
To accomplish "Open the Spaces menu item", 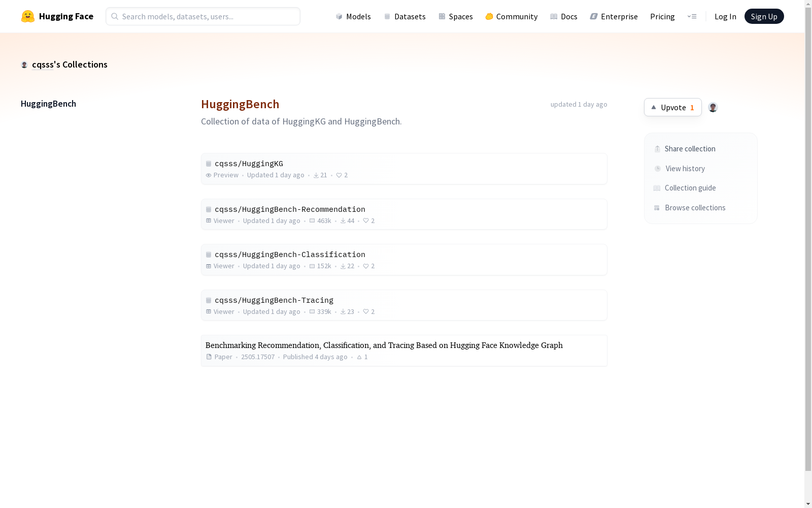I will coord(456,16).
